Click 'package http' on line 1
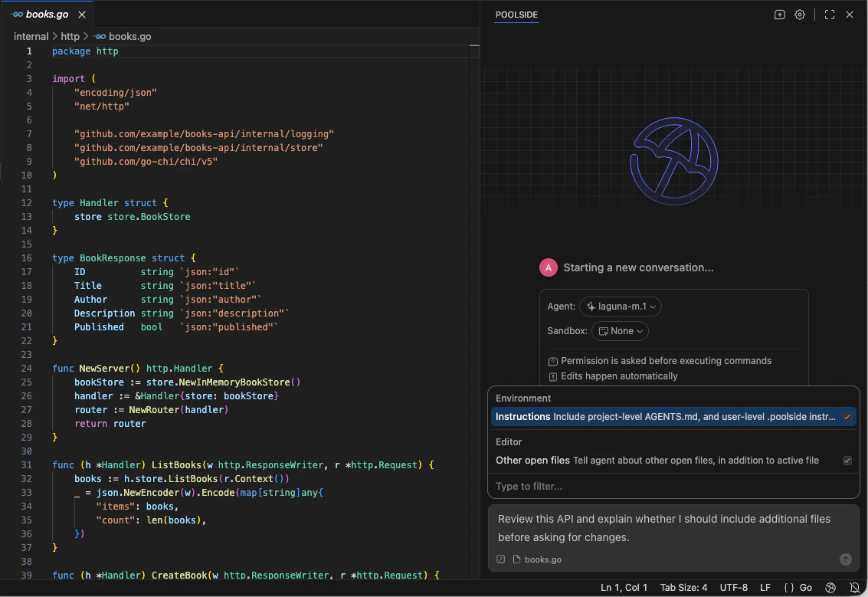868x597 pixels. 85,51
